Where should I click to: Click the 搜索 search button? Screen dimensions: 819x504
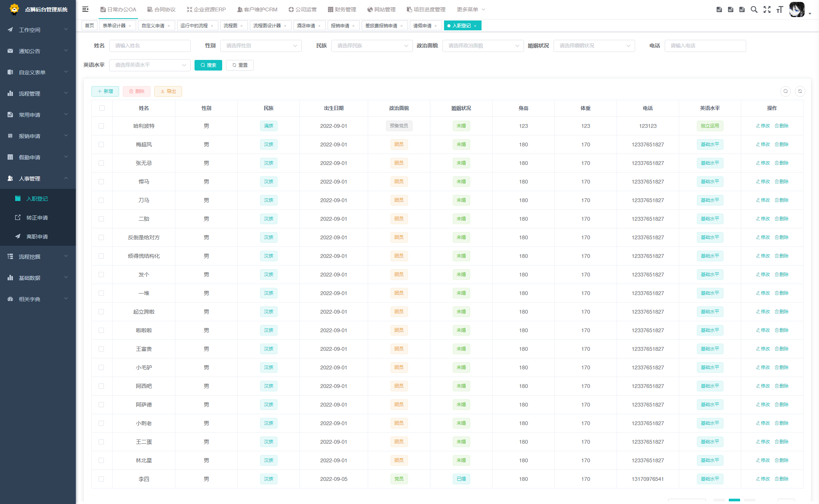[208, 65]
